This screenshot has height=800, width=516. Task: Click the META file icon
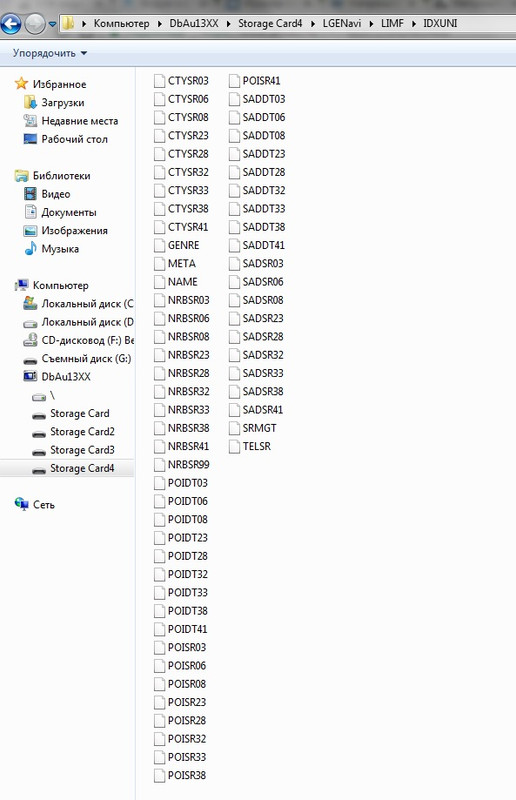coord(159,264)
